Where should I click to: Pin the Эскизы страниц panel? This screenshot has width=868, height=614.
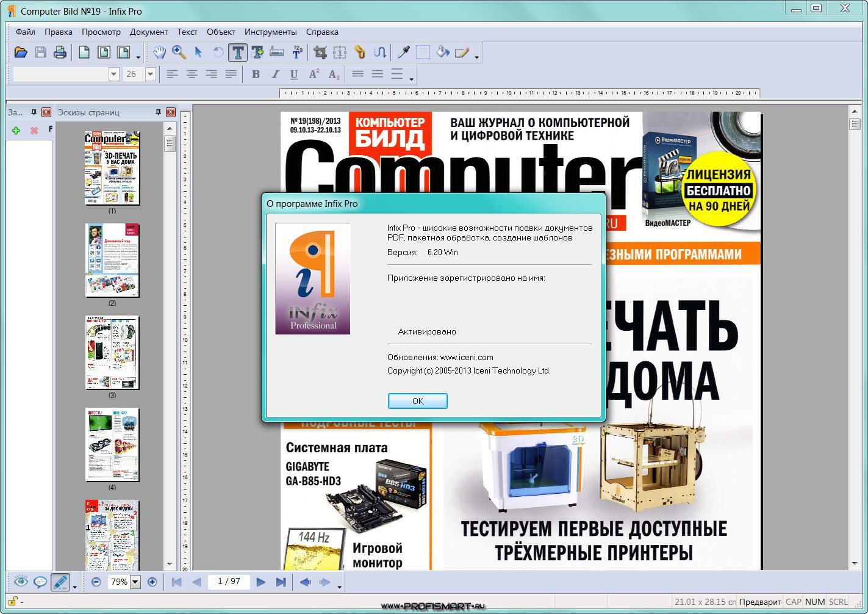click(158, 112)
